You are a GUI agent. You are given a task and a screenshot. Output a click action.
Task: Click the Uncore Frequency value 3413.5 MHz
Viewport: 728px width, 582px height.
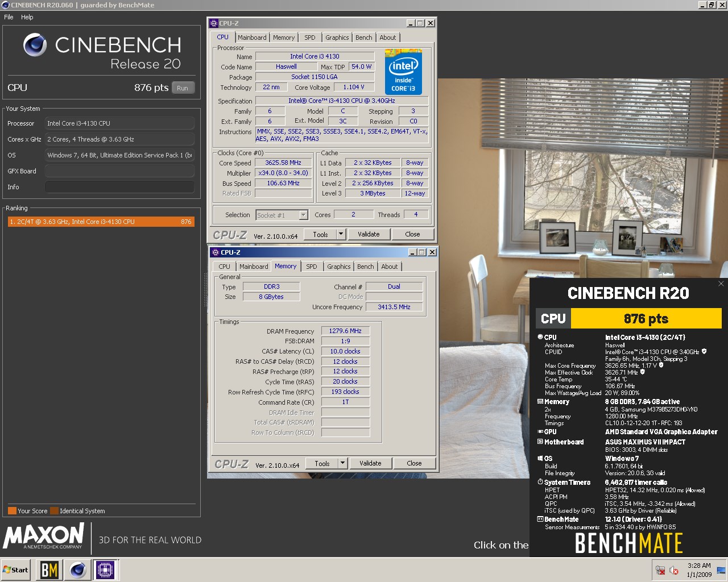(x=394, y=307)
